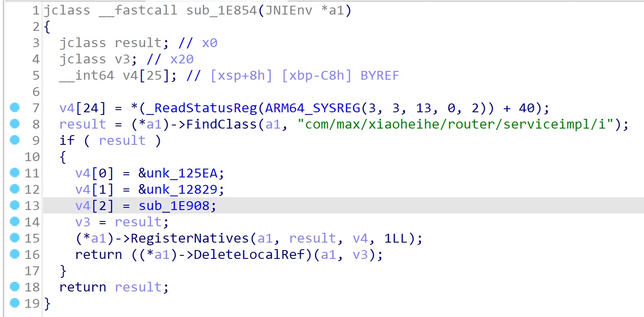This screenshot has width=644, height=317.
Task: Click the blue dot on line 11
Action: [15, 173]
